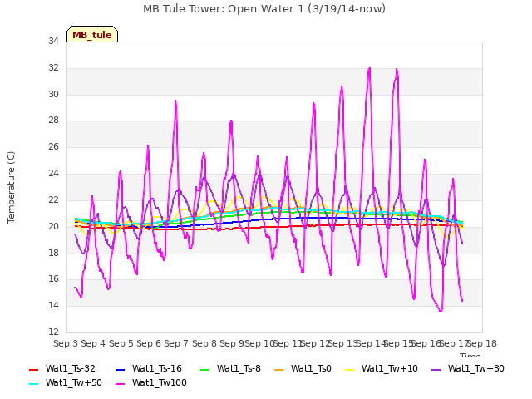Screen dimensions: 532x399
Task: Toggle the Wat1_Tw+50 legend entry
Action: point(66,383)
